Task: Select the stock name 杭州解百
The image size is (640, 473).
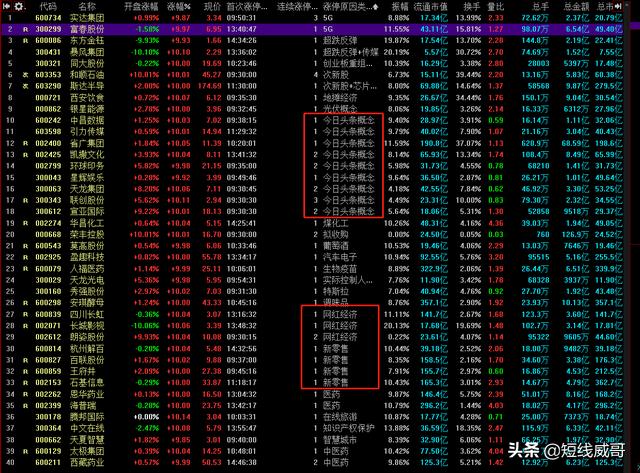Action: click(87, 349)
